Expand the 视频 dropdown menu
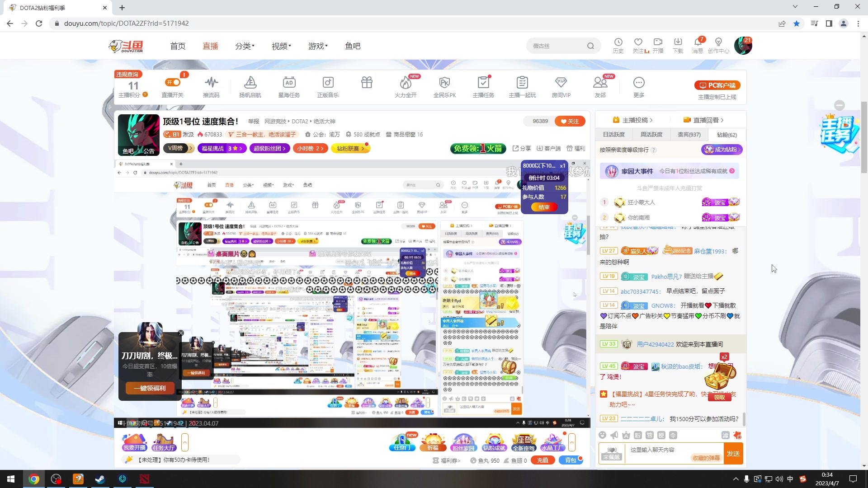Image resolution: width=868 pixels, height=488 pixels. [281, 46]
